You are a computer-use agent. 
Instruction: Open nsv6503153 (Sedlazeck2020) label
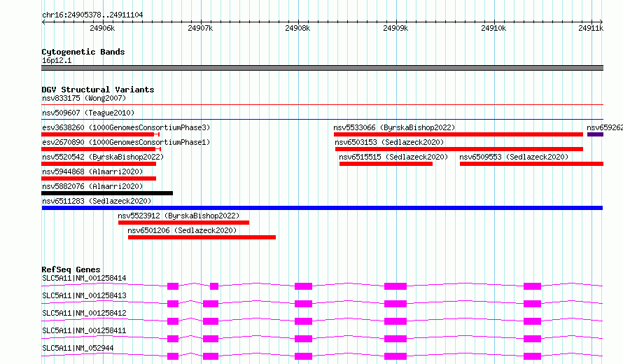click(389, 142)
